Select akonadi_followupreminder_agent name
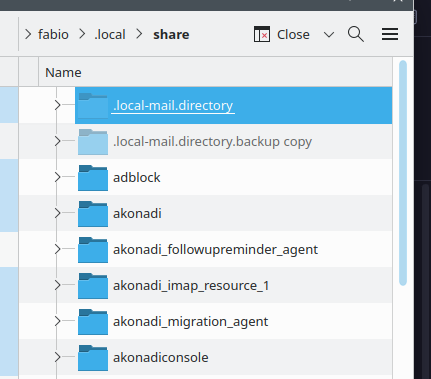This screenshot has height=379, width=431. [215, 250]
